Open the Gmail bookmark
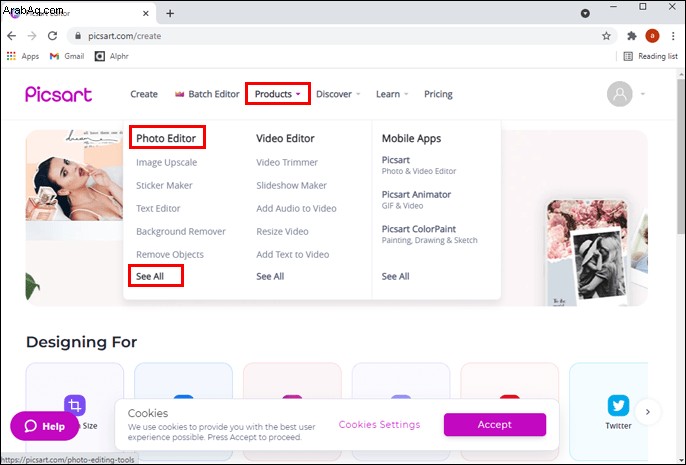Image resolution: width=686 pixels, height=465 pixels. [67, 56]
